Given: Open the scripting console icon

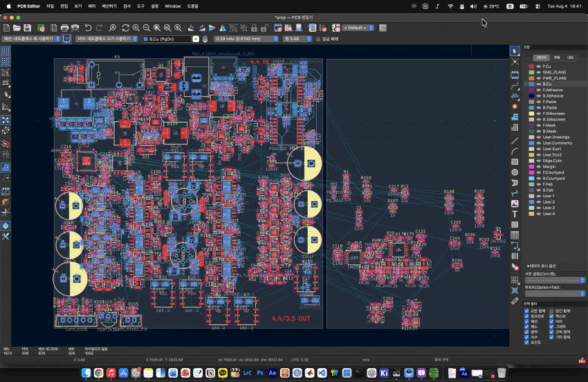Looking at the screenshot, I should [383, 28].
